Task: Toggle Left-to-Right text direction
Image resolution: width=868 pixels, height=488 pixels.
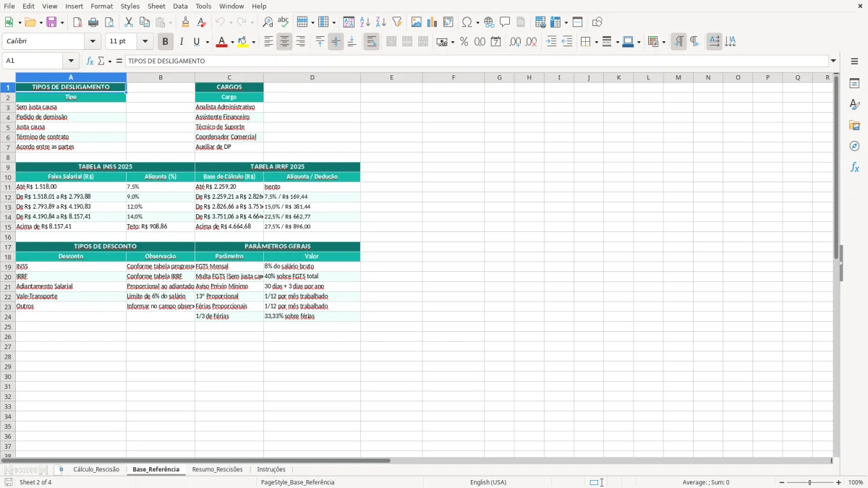Action: [678, 42]
